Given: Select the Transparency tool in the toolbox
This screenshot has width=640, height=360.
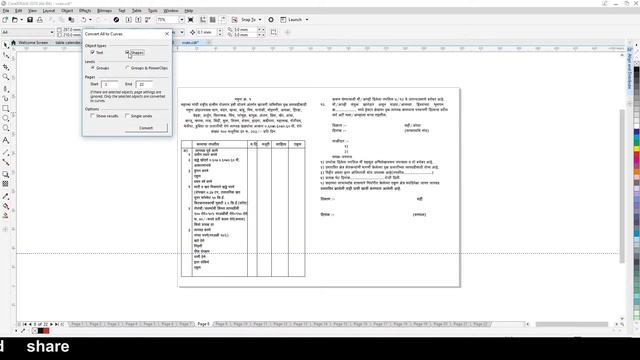Looking at the screenshot, I should 6,184.
